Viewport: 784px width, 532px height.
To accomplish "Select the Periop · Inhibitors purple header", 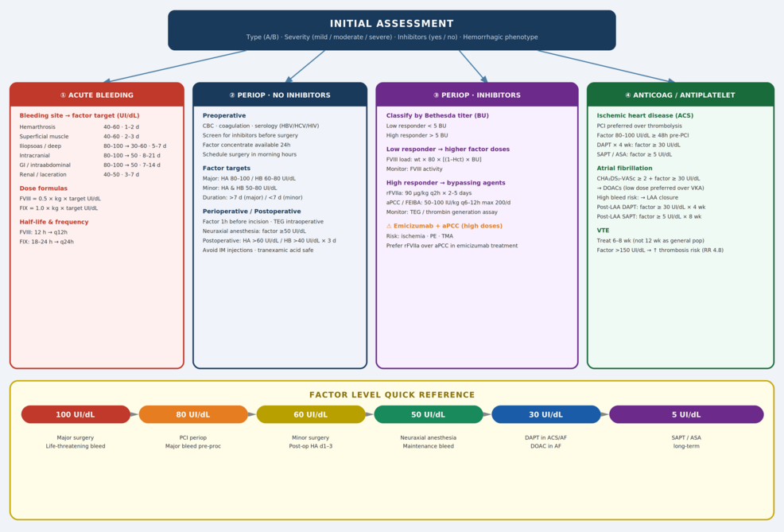I will (476, 95).
